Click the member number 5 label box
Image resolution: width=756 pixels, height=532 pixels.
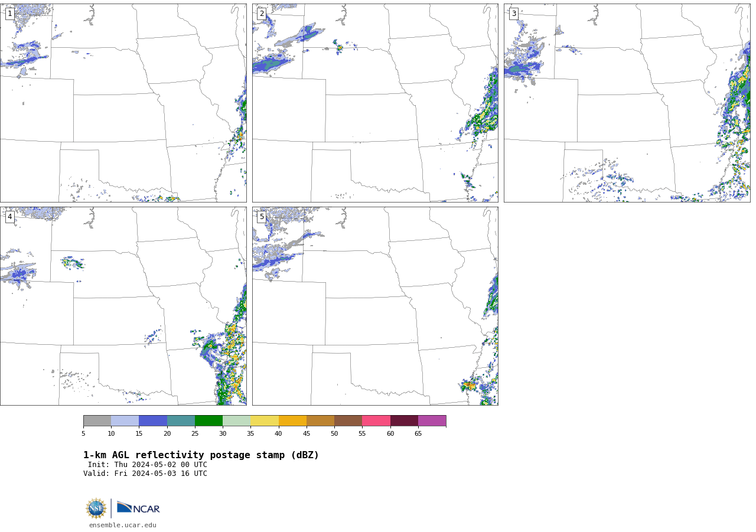(x=262, y=217)
